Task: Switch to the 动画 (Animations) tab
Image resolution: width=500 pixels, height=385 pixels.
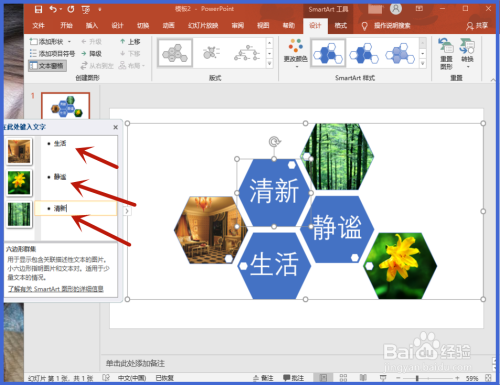Action: click(x=169, y=26)
